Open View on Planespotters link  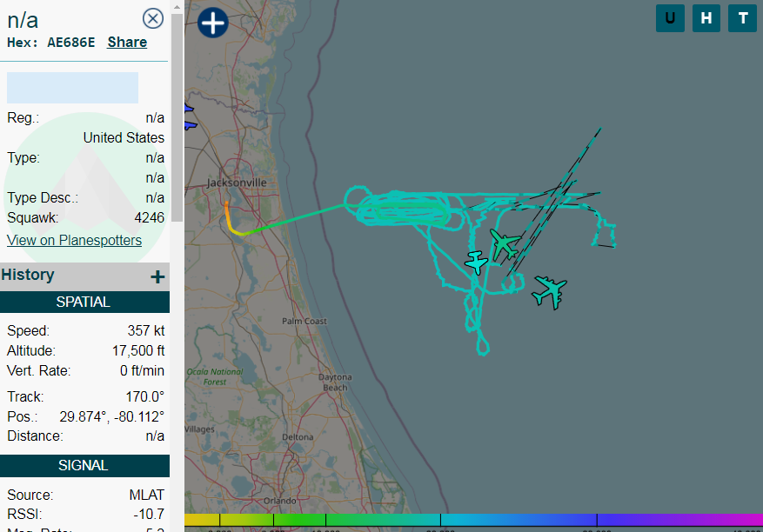coord(74,240)
